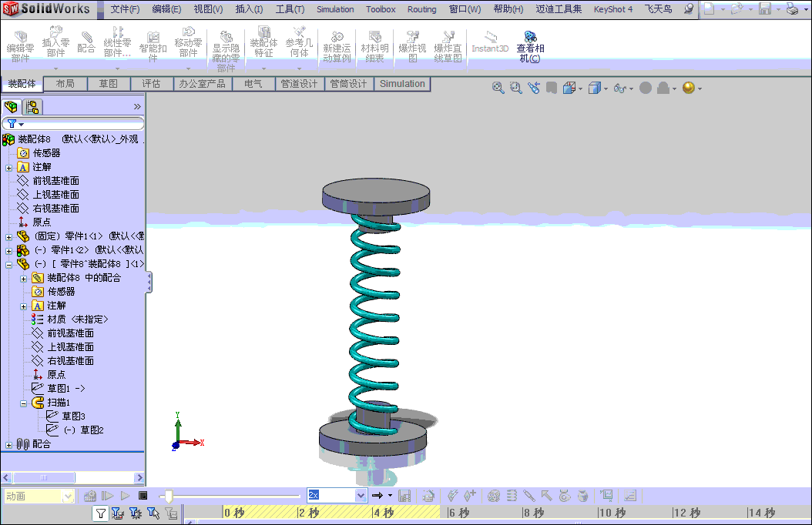This screenshot has width=812, height=525.
Task: Open the FeatureManager filter dropdown arrow
Action: [x=22, y=124]
